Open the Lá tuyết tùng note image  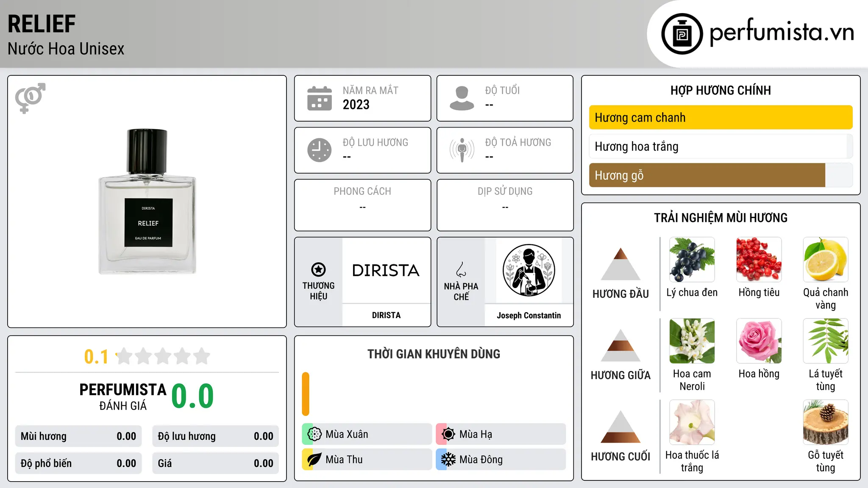[x=826, y=341]
